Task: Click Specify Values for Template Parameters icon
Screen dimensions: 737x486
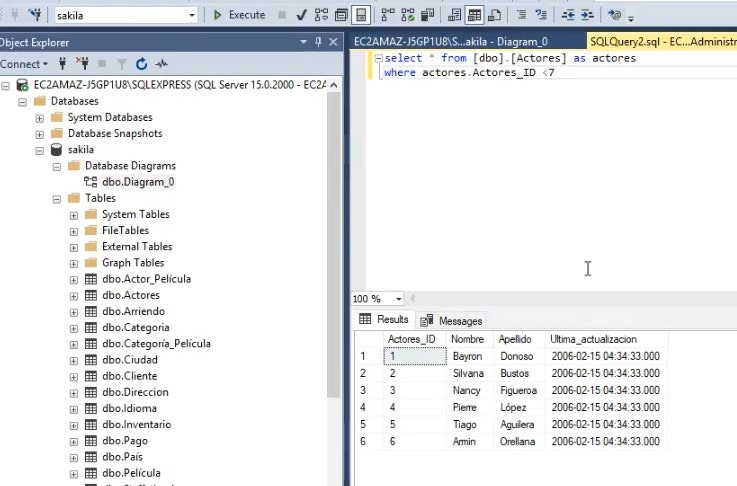Action: point(614,15)
